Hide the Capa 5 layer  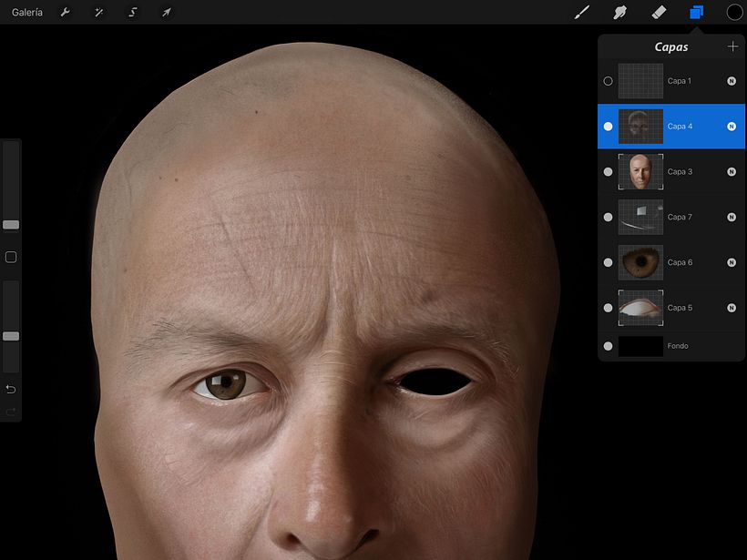[x=608, y=308]
